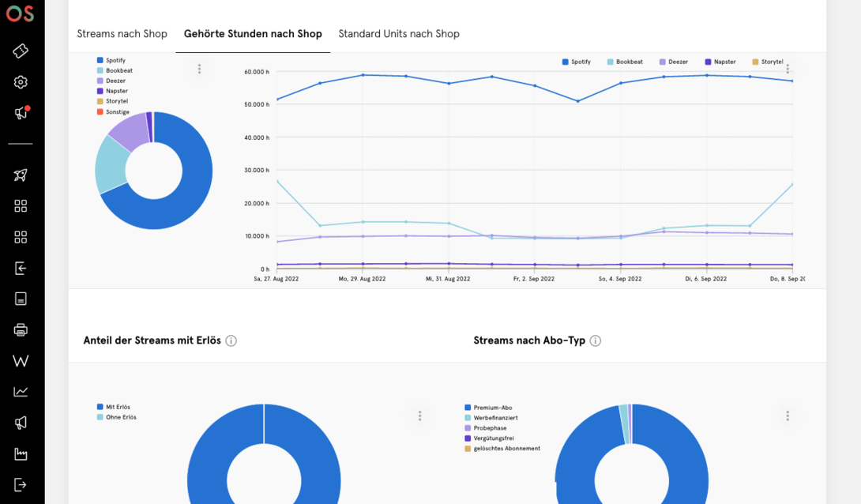Show info for Streams nach Abo-Typ

coord(596,341)
